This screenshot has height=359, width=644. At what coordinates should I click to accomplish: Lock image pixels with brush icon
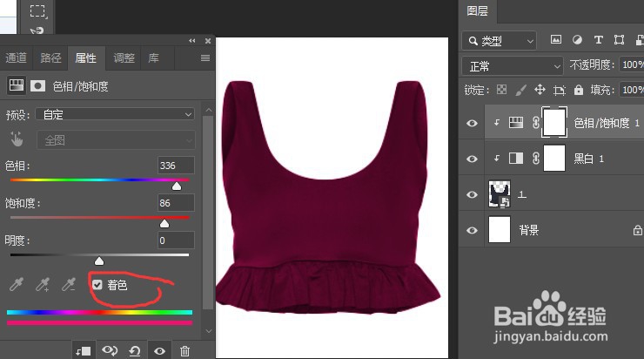[x=520, y=90]
